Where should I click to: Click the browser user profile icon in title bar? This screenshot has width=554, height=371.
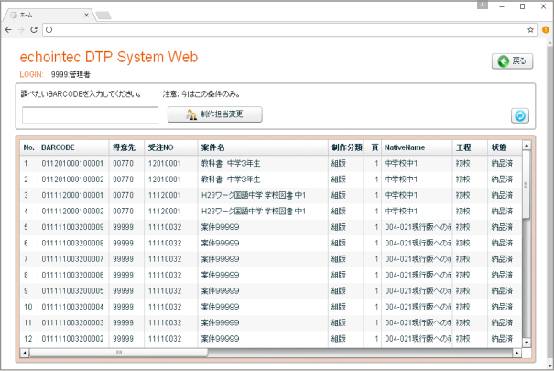(x=482, y=5)
